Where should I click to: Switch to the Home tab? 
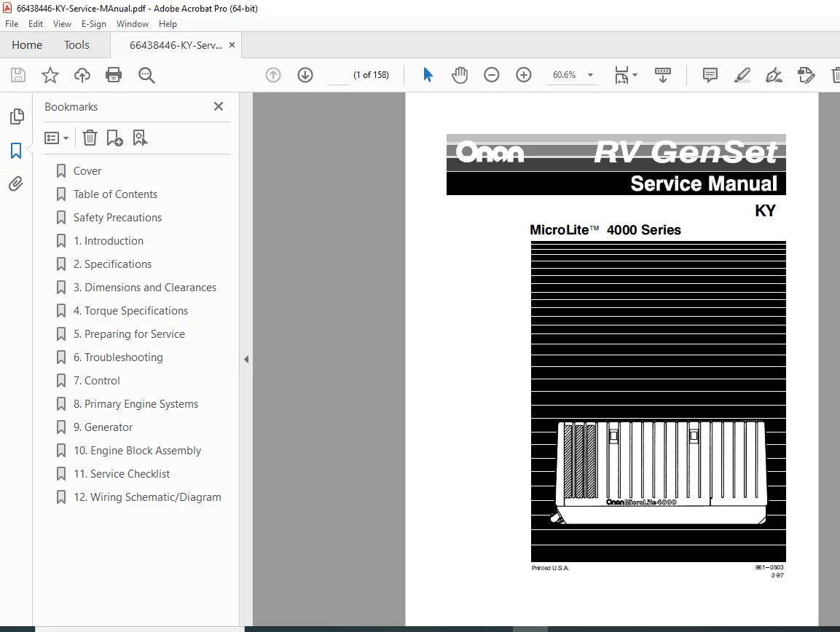[27, 45]
